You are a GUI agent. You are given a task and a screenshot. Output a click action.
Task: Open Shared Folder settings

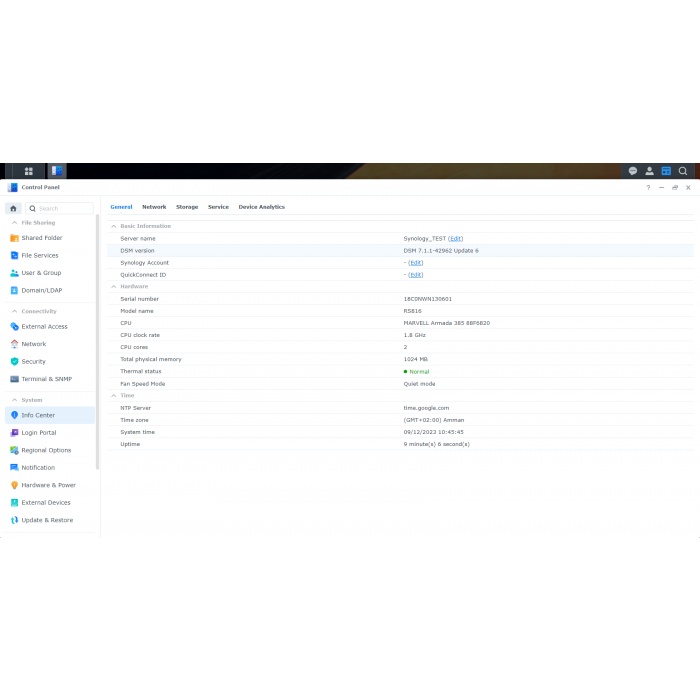pyautogui.click(x=41, y=238)
